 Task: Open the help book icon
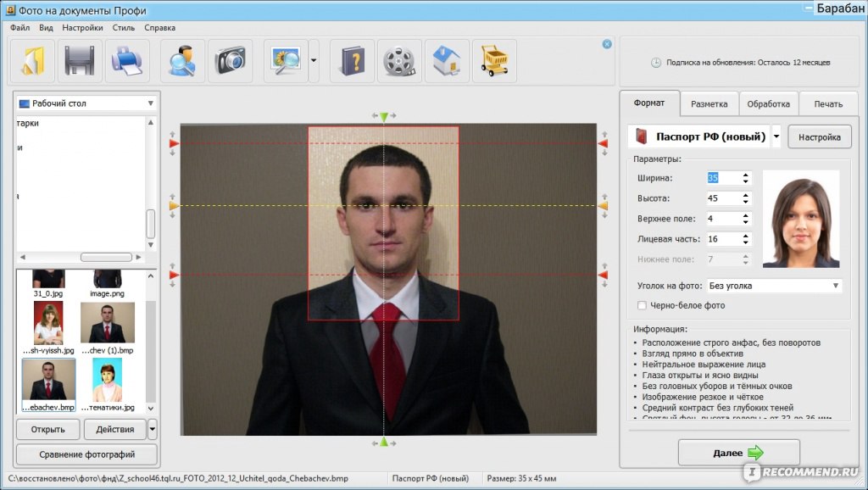(x=353, y=61)
